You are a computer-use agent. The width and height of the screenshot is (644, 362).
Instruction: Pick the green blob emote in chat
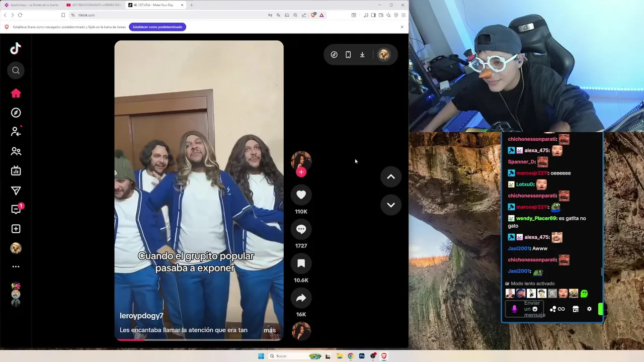coord(584,293)
